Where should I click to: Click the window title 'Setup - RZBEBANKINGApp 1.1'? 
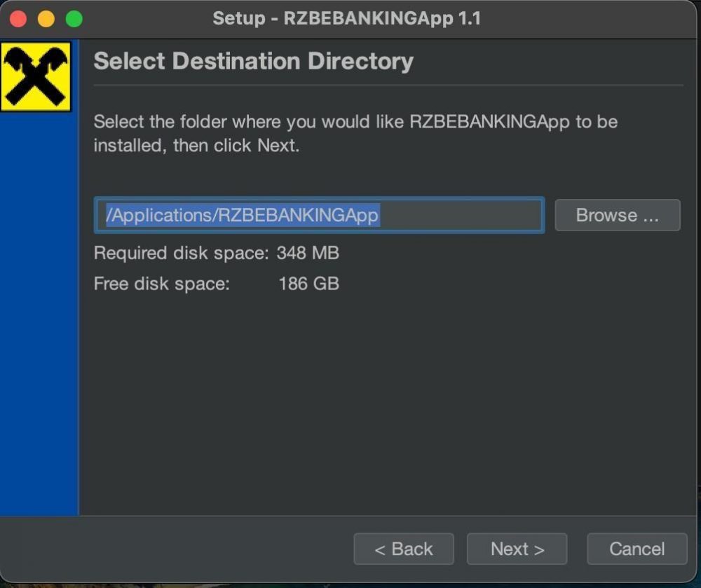[346, 18]
